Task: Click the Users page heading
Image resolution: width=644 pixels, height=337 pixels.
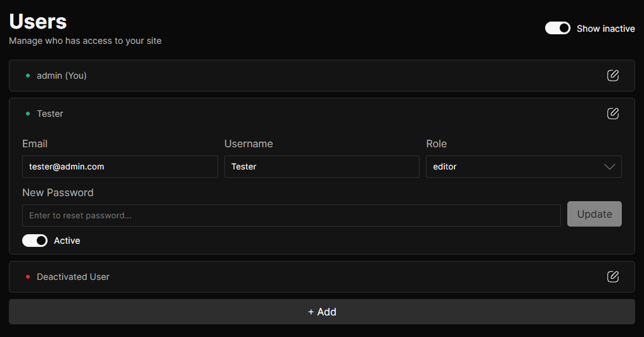Action: click(x=38, y=22)
